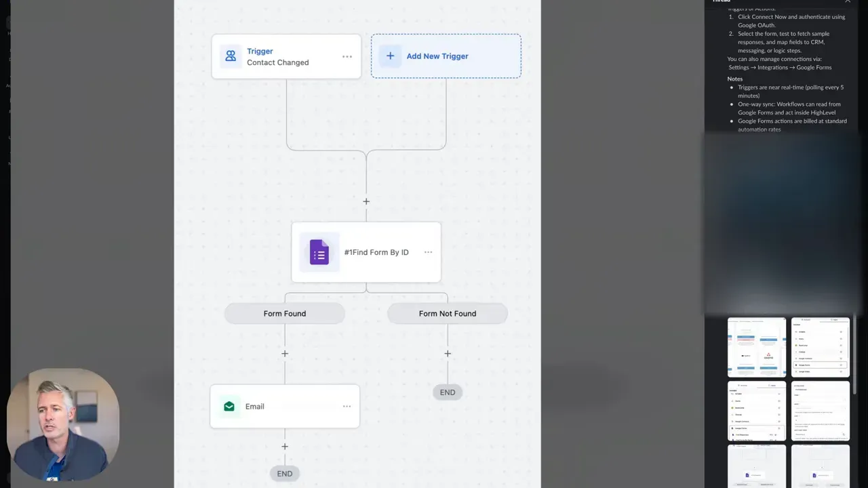The image size is (868, 488).
Task: Add an action under the Form Found branch
Action: (x=285, y=354)
